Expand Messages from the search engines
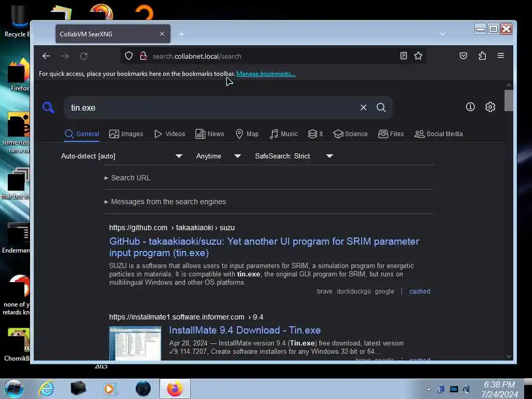Viewport: 532px width, 399px height. coord(165,202)
